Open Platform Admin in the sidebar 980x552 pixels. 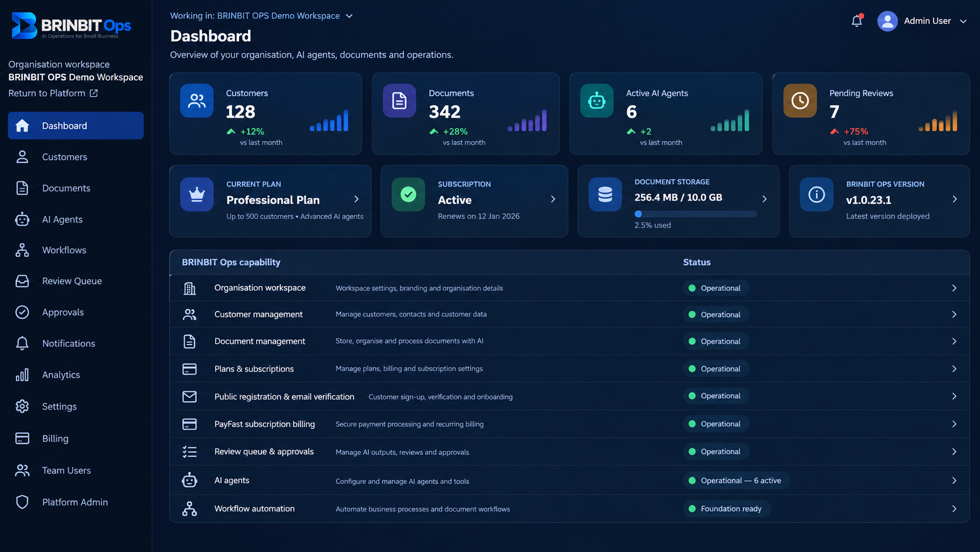(x=76, y=502)
